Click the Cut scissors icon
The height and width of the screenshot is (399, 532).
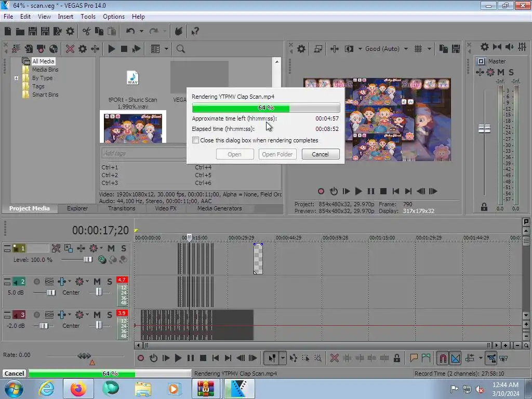point(87,32)
